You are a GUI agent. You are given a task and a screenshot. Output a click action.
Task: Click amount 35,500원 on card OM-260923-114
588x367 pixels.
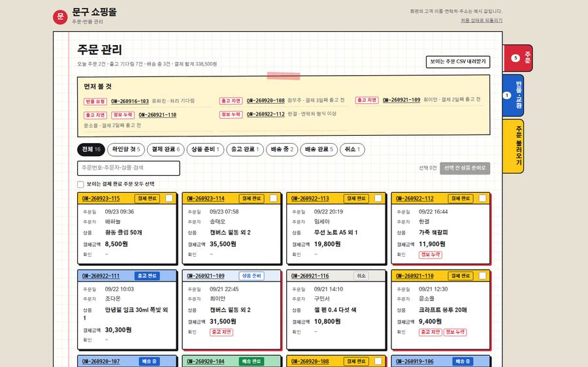[x=223, y=244]
